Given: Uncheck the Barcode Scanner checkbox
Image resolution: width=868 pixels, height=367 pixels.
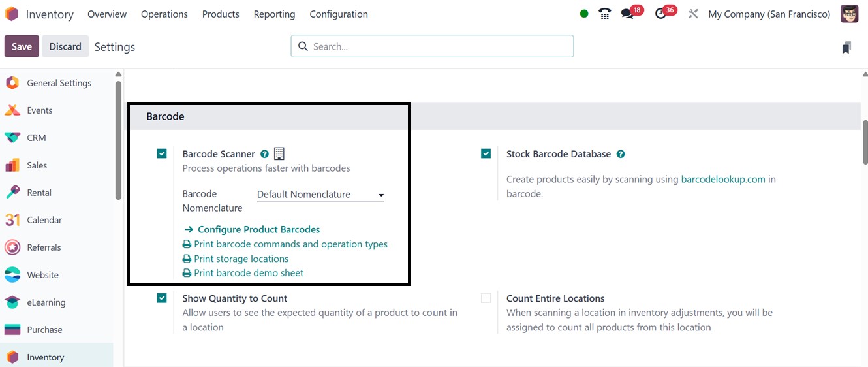Looking at the screenshot, I should click(x=162, y=154).
